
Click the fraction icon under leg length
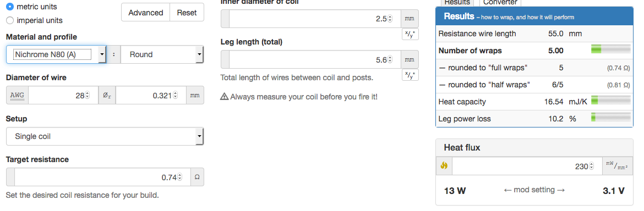(410, 75)
